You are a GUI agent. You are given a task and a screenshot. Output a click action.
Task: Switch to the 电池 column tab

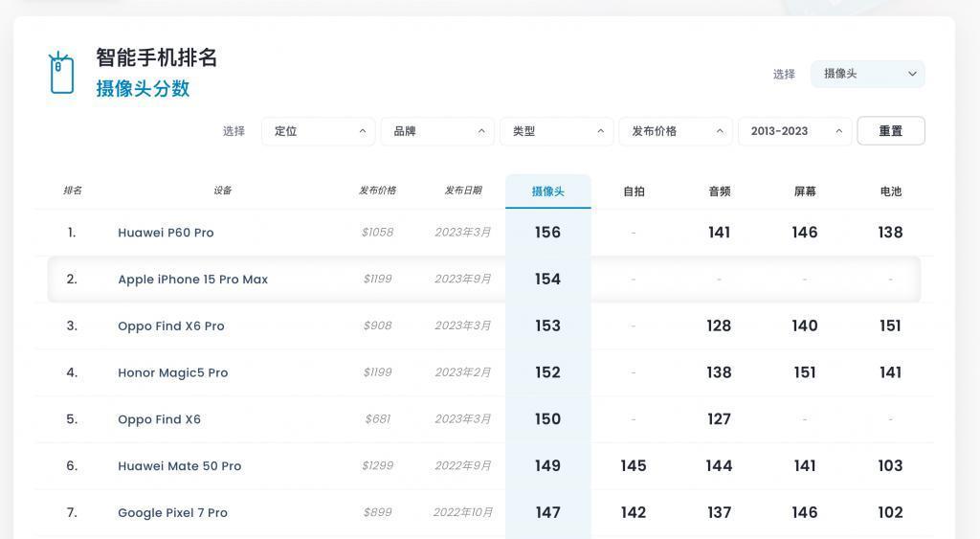(x=891, y=191)
